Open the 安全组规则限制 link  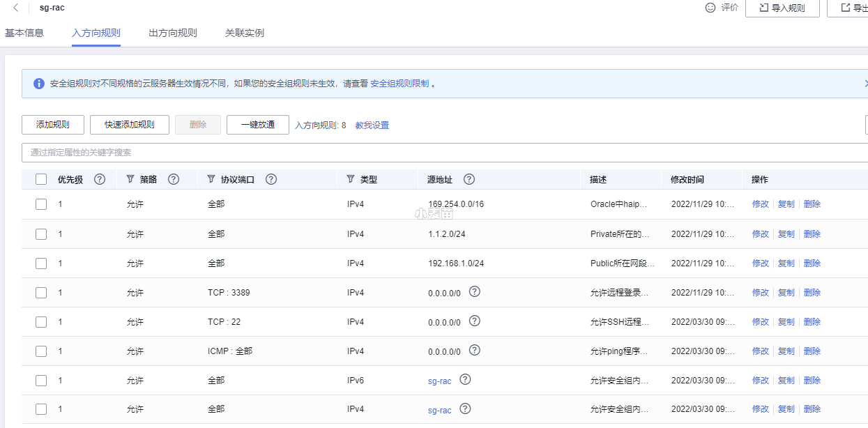(x=399, y=84)
